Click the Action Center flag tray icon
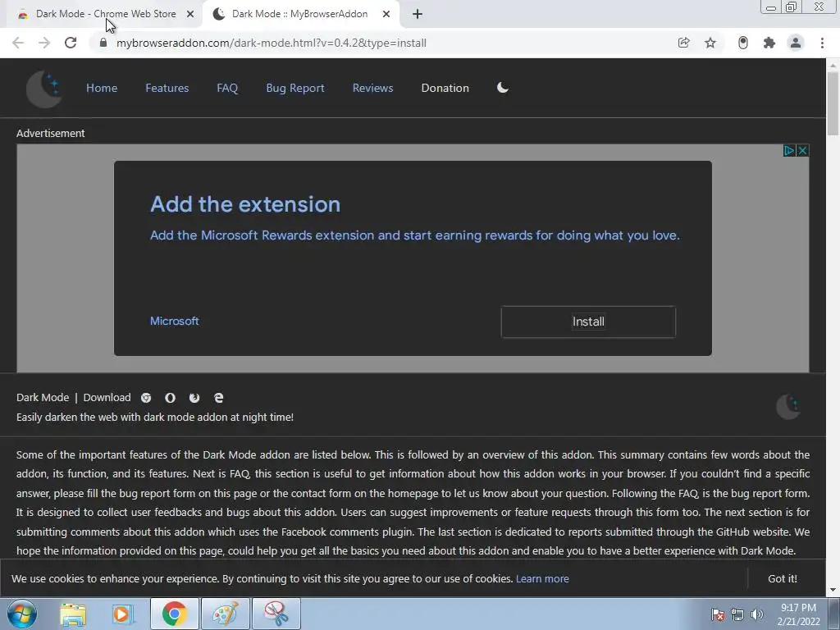Image resolution: width=840 pixels, height=630 pixels. point(717,614)
